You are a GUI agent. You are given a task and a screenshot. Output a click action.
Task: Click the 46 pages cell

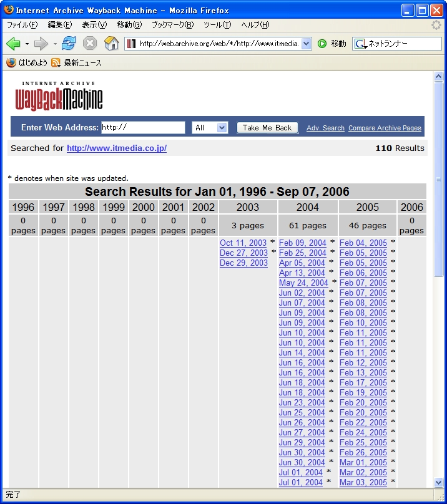click(x=368, y=226)
